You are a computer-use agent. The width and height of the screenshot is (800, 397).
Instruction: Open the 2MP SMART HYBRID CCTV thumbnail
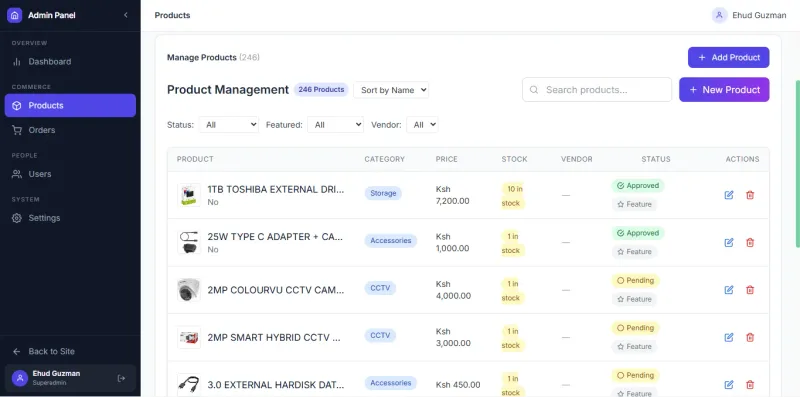coord(189,337)
